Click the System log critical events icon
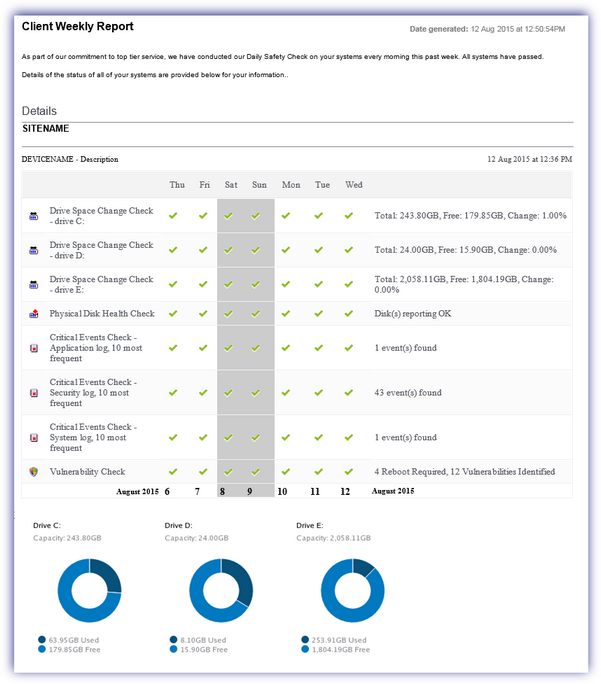Screen dimensions: 601x684 pos(34,437)
